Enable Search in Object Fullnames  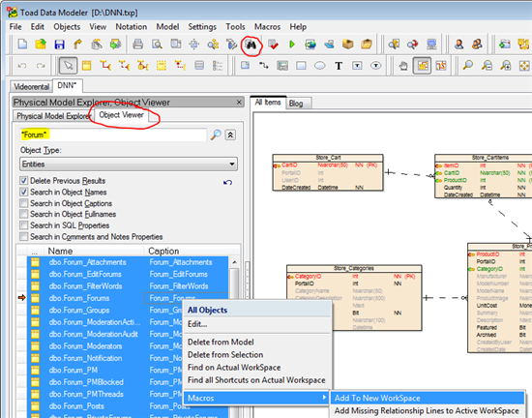point(24,214)
